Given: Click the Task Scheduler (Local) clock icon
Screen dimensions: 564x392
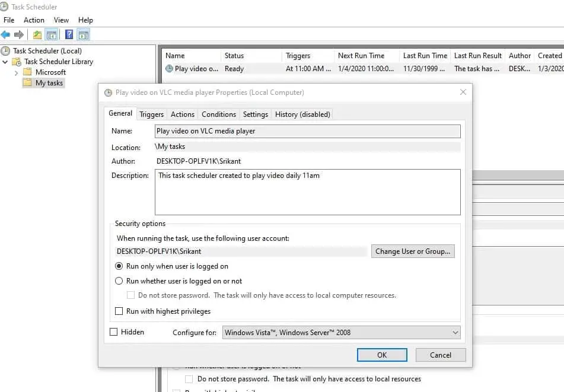Looking at the screenshot, I should (x=5, y=51).
